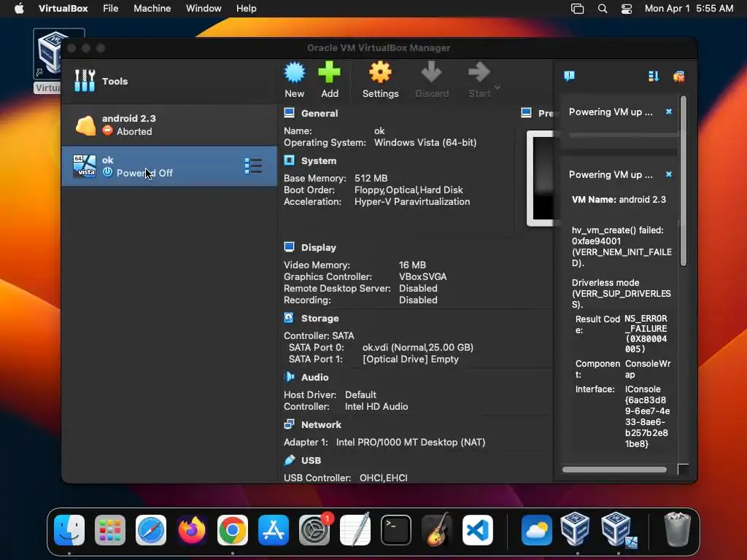The image size is (747, 560).
Task: Click the Spotlight search icon in menu bar
Action: 602,9
